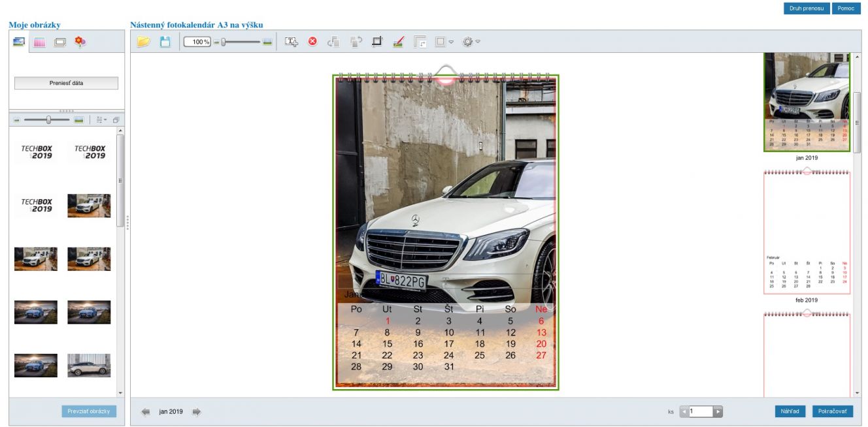Increase quantity with right stepper arrow
The width and height of the screenshot is (868, 427).
pyautogui.click(x=718, y=412)
